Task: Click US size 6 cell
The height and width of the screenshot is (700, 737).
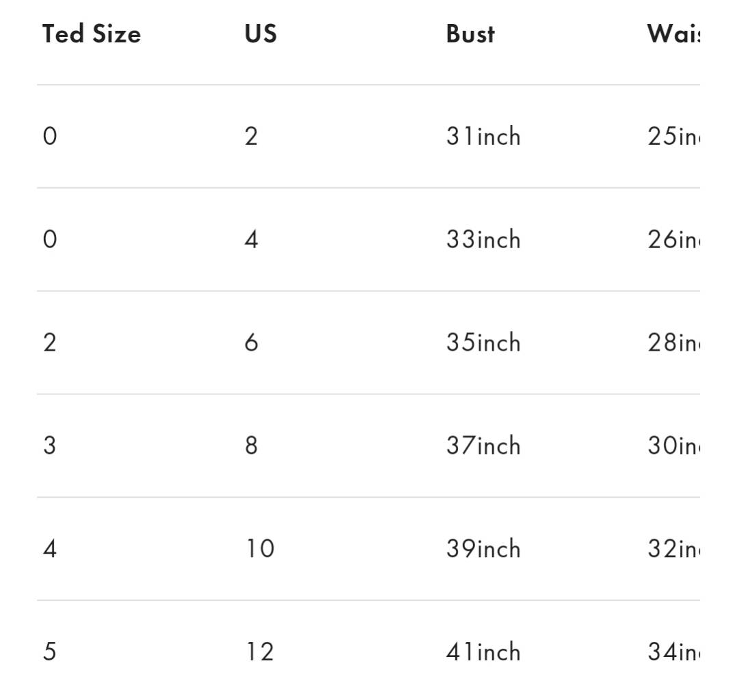Action: tap(252, 342)
